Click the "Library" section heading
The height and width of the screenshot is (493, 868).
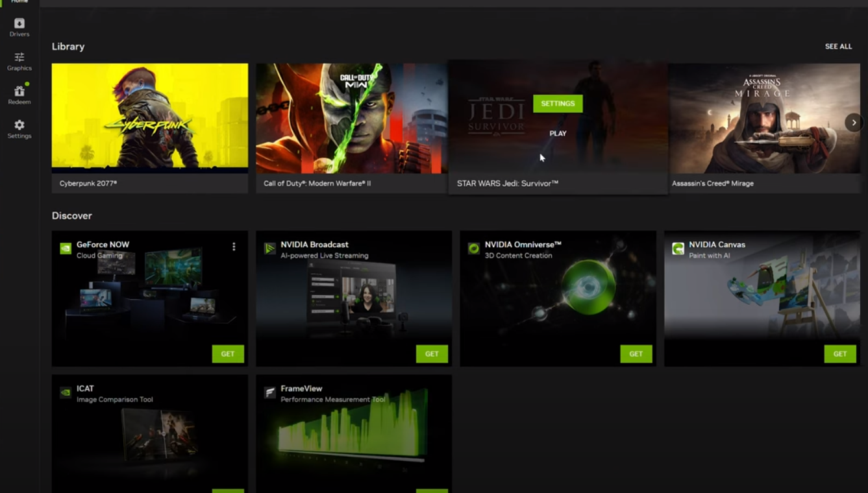pos(68,47)
